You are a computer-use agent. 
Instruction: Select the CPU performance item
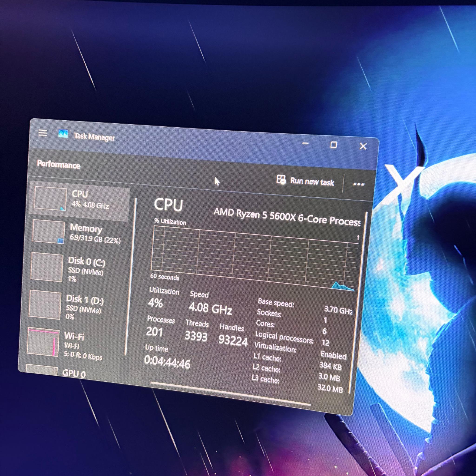coord(79,201)
